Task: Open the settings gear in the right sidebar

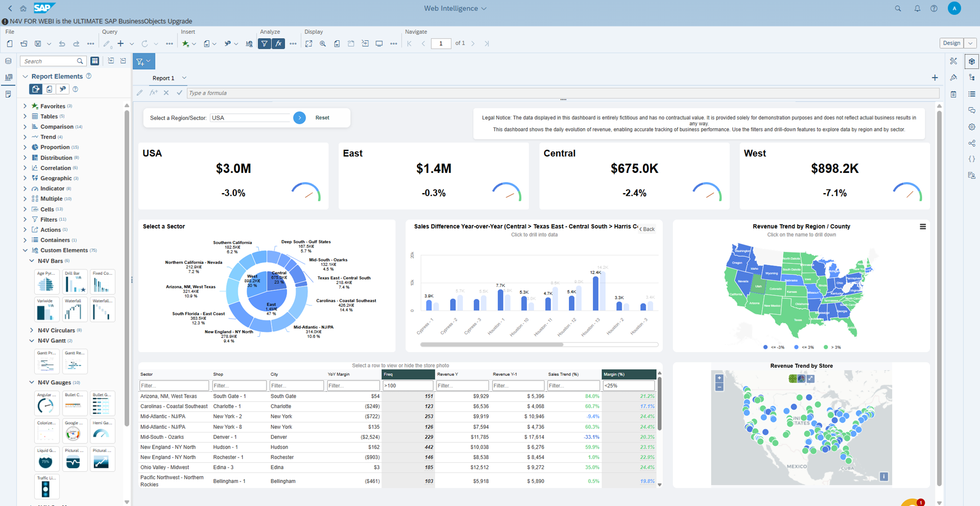Action: coord(972,126)
